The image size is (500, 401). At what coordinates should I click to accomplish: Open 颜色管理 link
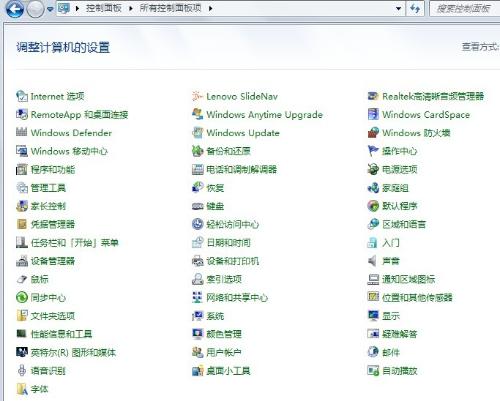pos(224,334)
